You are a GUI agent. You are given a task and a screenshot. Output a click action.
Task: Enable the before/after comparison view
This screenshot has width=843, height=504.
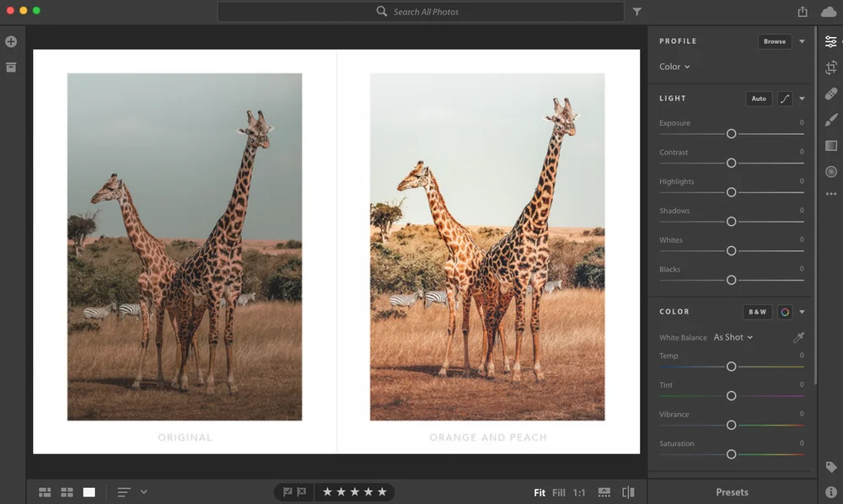click(628, 491)
